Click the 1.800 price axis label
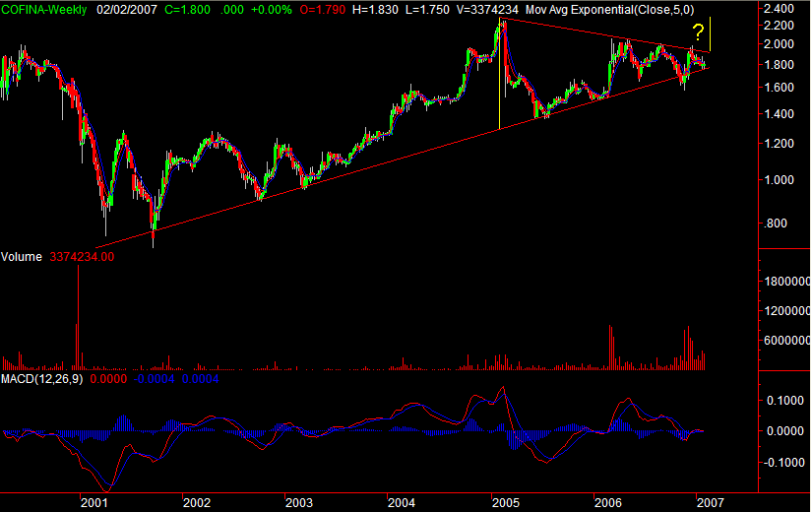This screenshot has width=812, height=512. [779, 65]
